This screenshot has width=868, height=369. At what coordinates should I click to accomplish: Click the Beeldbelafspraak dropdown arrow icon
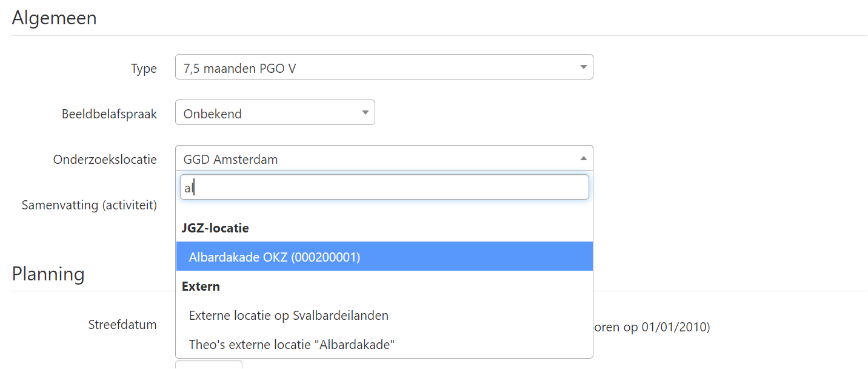click(365, 113)
